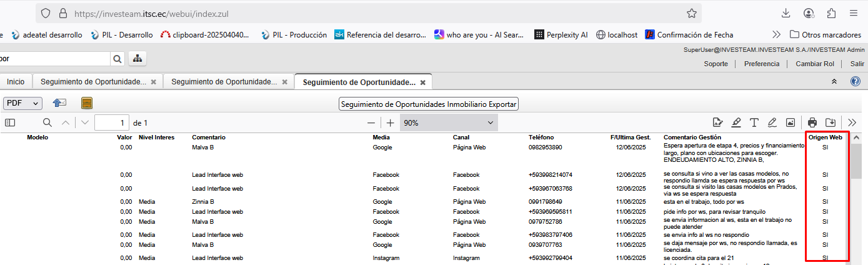Click the Cambiar Rol link
This screenshot has height=265, width=868.
[x=815, y=64]
